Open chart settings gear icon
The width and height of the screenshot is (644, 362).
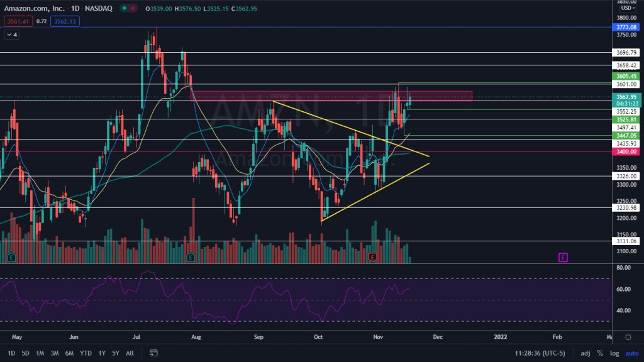628,337
